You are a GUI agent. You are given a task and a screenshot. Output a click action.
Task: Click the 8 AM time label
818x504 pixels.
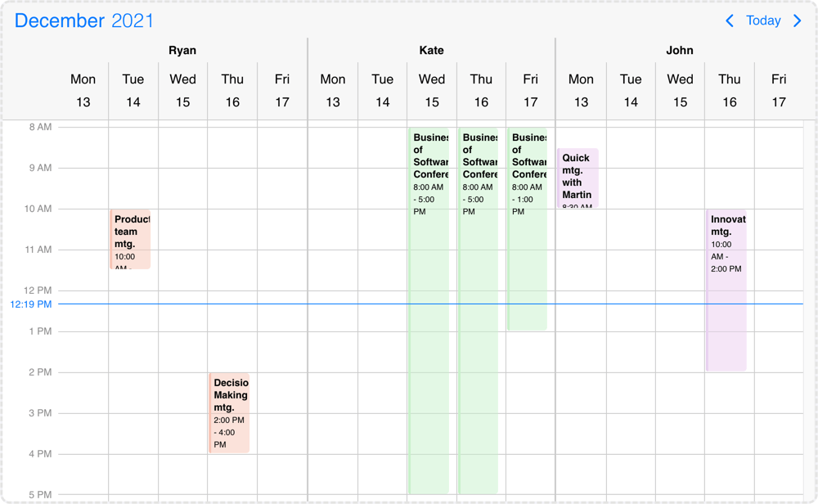coord(40,127)
